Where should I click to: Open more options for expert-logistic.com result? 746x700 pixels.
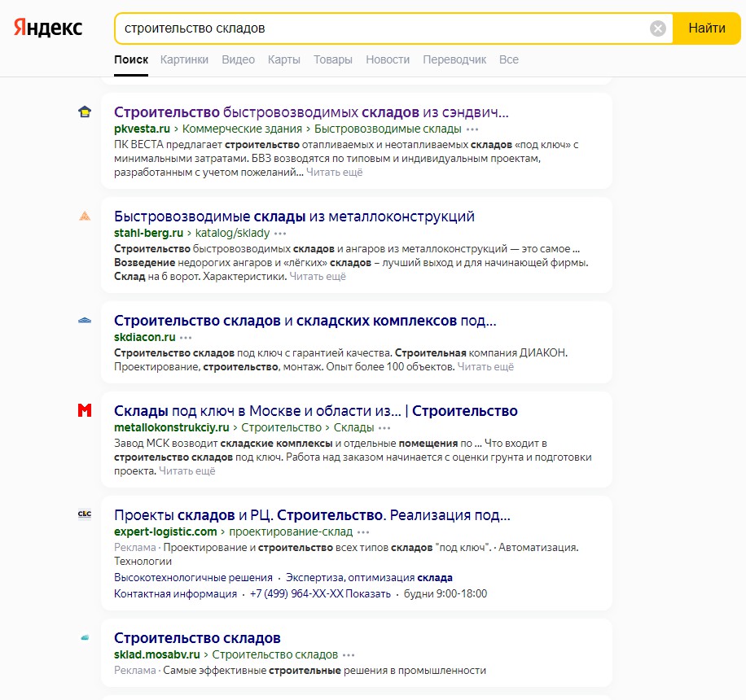click(363, 532)
